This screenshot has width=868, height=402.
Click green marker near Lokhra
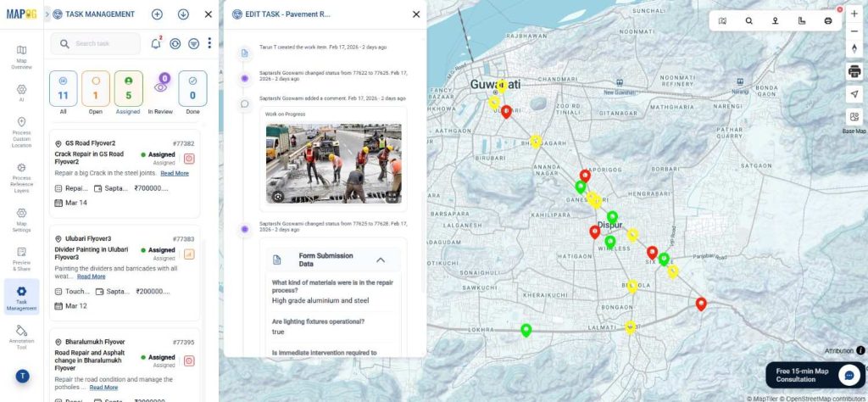point(526,331)
